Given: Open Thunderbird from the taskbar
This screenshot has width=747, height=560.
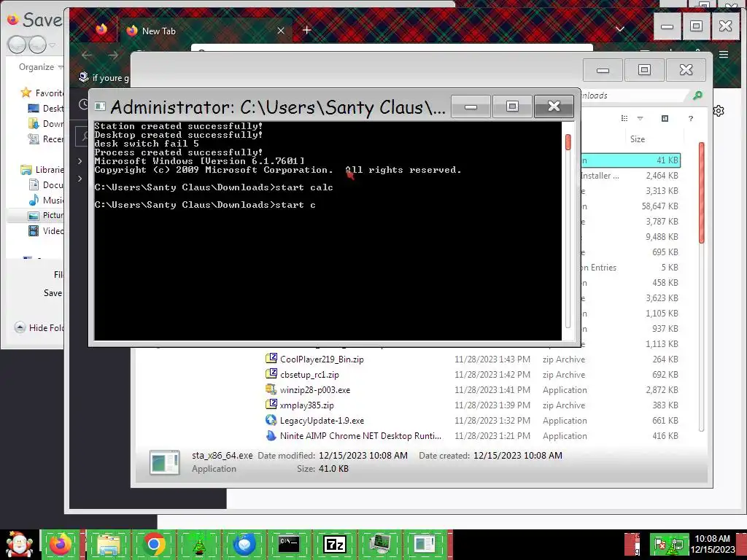Looking at the screenshot, I should pos(244,544).
